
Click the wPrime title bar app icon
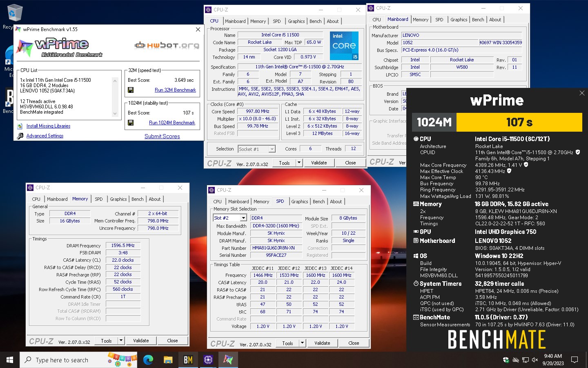[x=18, y=29]
